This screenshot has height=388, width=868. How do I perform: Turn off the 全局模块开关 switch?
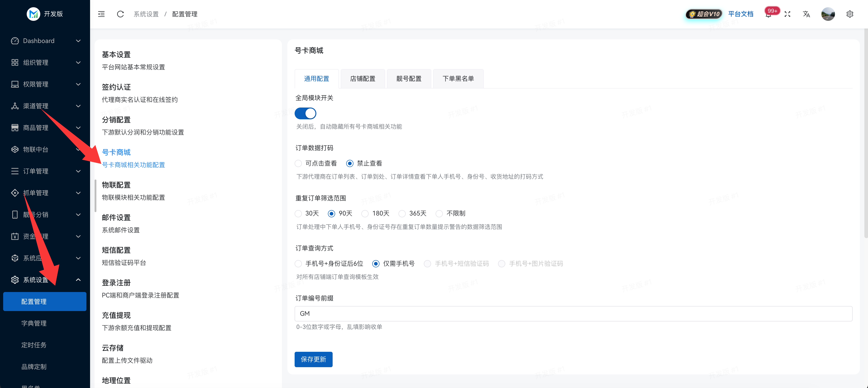point(305,113)
